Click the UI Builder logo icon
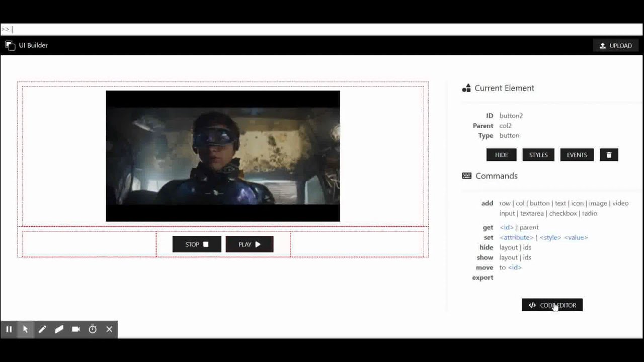The width and height of the screenshot is (644, 362). (x=10, y=45)
